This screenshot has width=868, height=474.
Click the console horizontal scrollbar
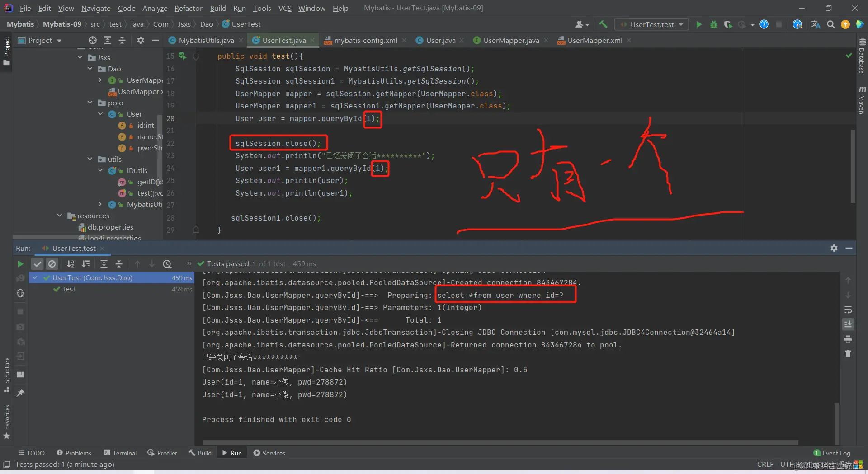[500, 442]
